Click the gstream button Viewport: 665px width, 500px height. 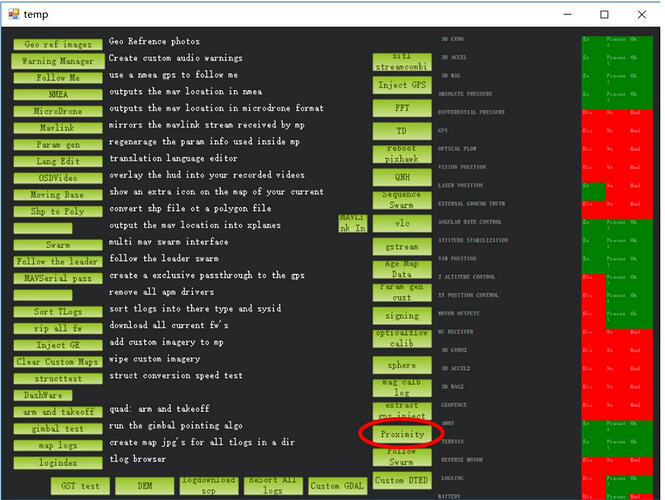402,246
